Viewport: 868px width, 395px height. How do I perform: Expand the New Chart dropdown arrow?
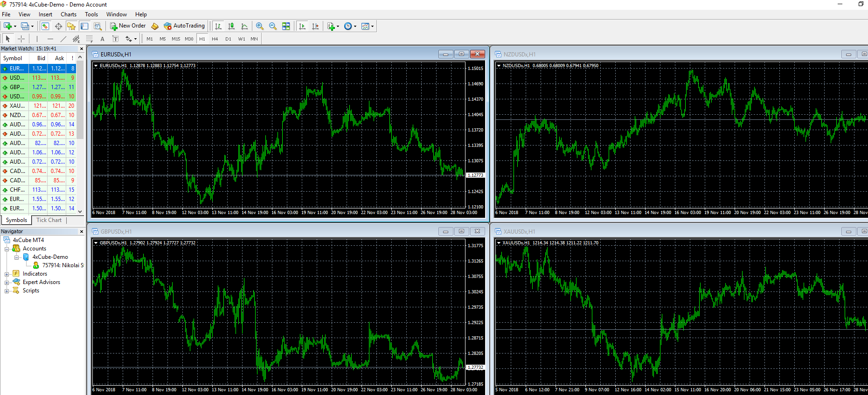tap(15, 27)
